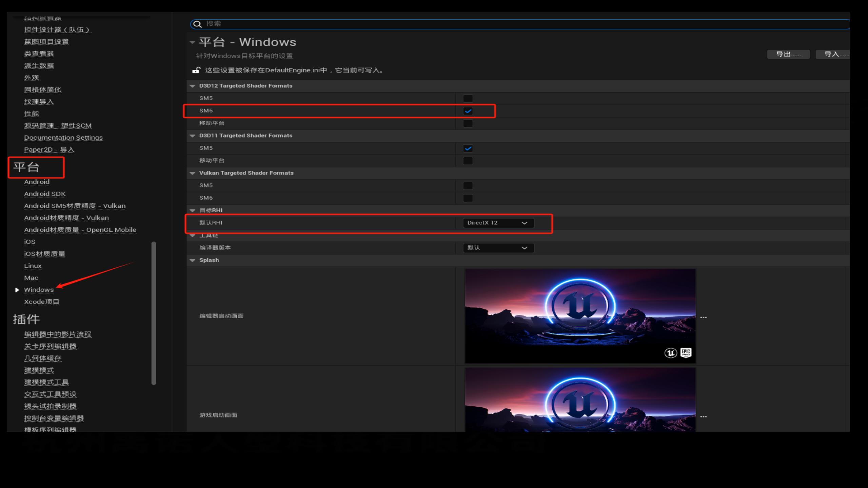Open 外观 settings

(x=32, y=78)
